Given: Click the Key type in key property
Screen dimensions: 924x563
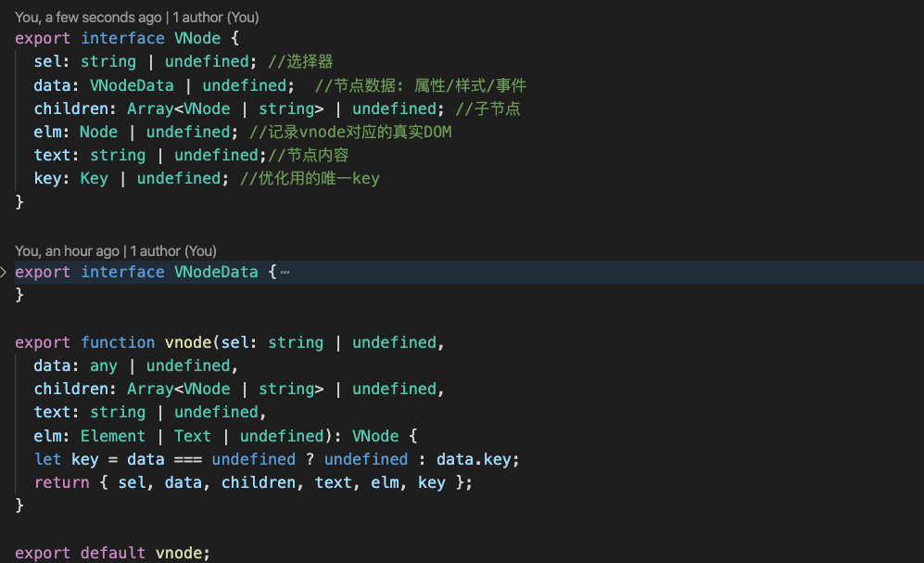Looking at the screenshot, I should (94, 178).
